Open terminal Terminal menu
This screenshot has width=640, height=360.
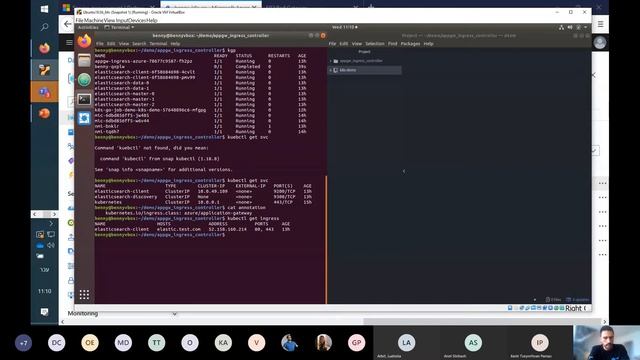[158, 44]
